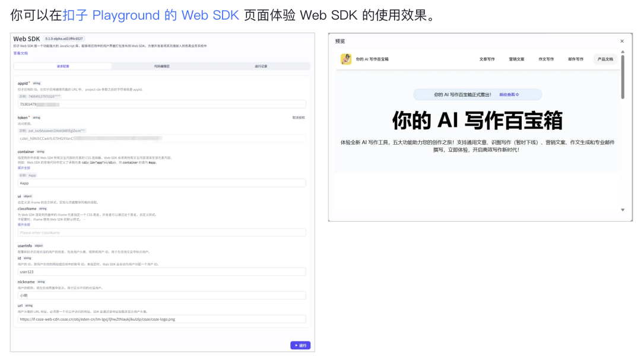This screenshot has height=364, width=641.
Task: Open 营销文案 in the preview nav
Action: point(516,59)
